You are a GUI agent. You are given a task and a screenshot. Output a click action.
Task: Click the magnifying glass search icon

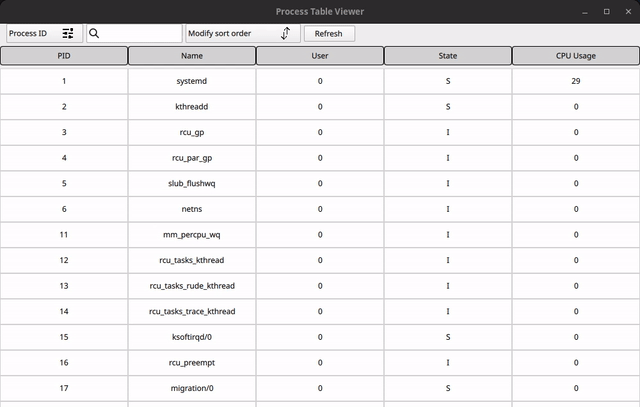coord(94,34)
